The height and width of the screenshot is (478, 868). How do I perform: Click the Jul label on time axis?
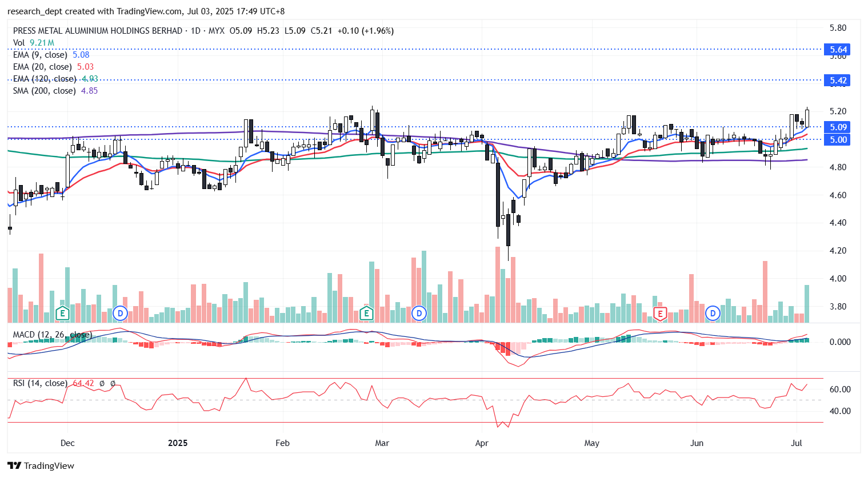coord(797,443)
